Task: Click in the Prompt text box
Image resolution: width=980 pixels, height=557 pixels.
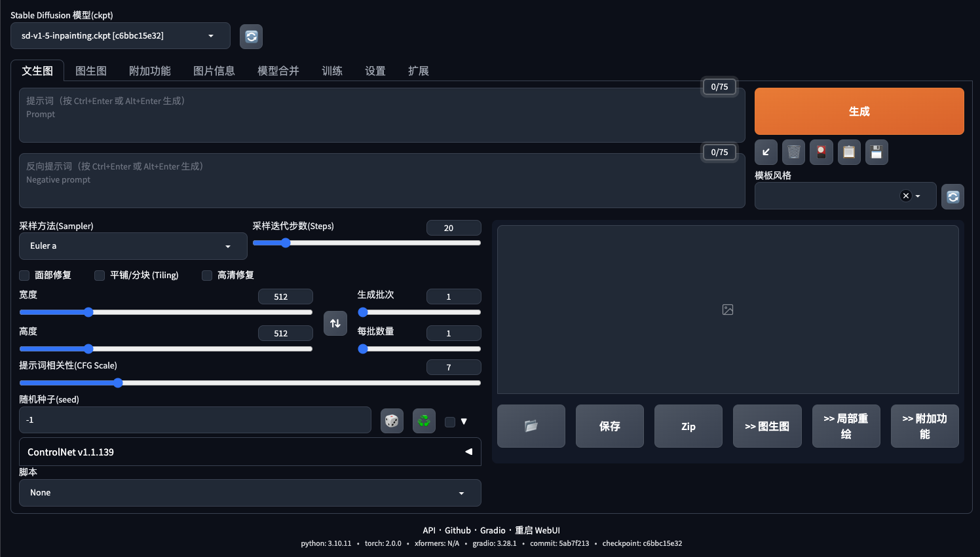Action: [x=382, y=115]
